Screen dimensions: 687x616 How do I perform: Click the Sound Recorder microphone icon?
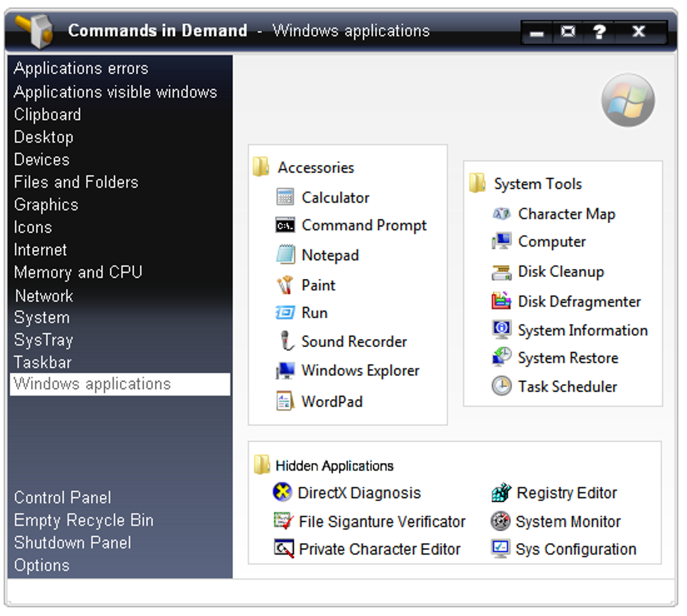pyautogui.click(x=286, y=342)
